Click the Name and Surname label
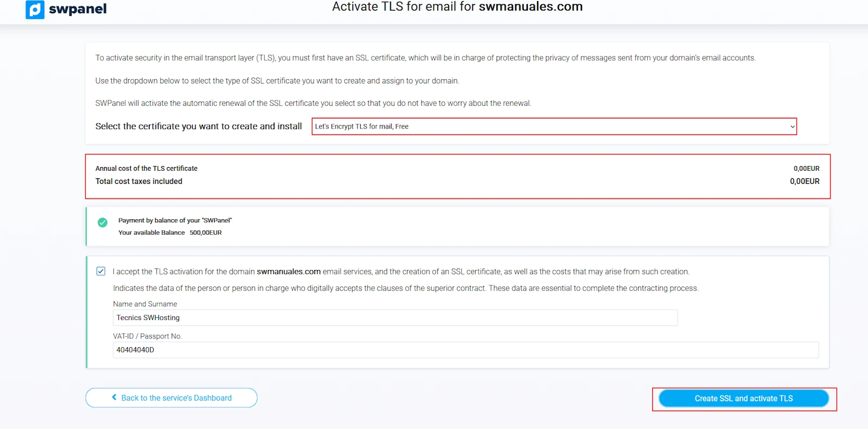The width and height of the screenshot is (868, 429). pos(145,304)
